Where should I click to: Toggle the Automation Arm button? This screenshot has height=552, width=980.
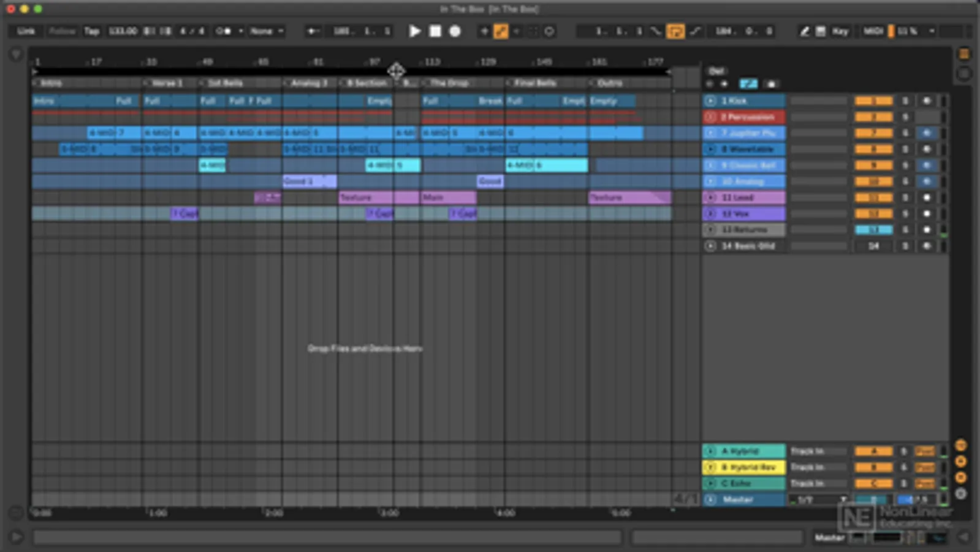(501, 31)
